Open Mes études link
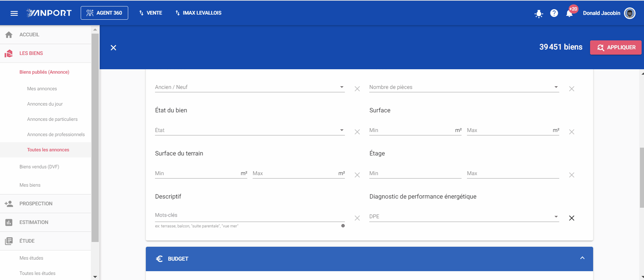The width and height of the screenshot is (644, 280). [x=31, y=258]
